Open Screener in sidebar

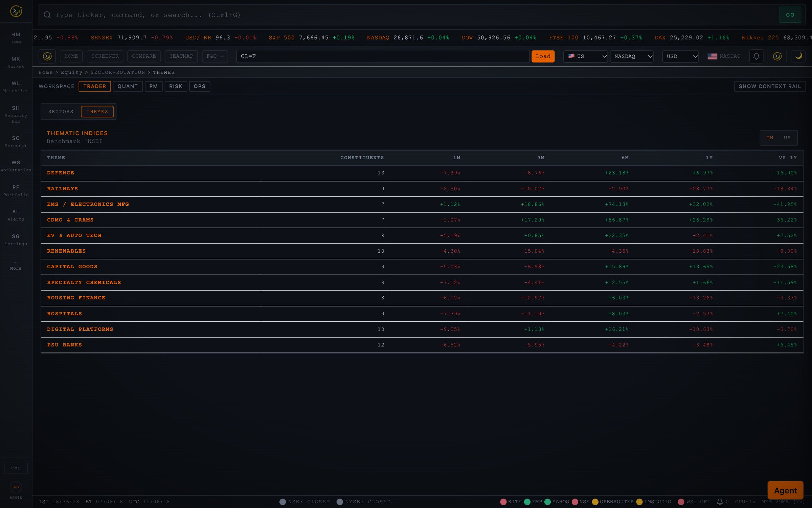click(x=16, y=142)
